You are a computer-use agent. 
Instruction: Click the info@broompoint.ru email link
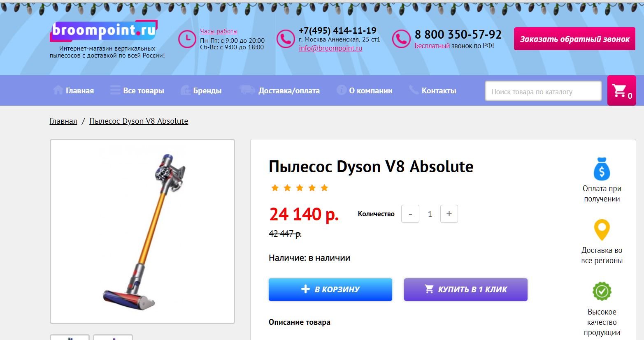coord(330,48)
